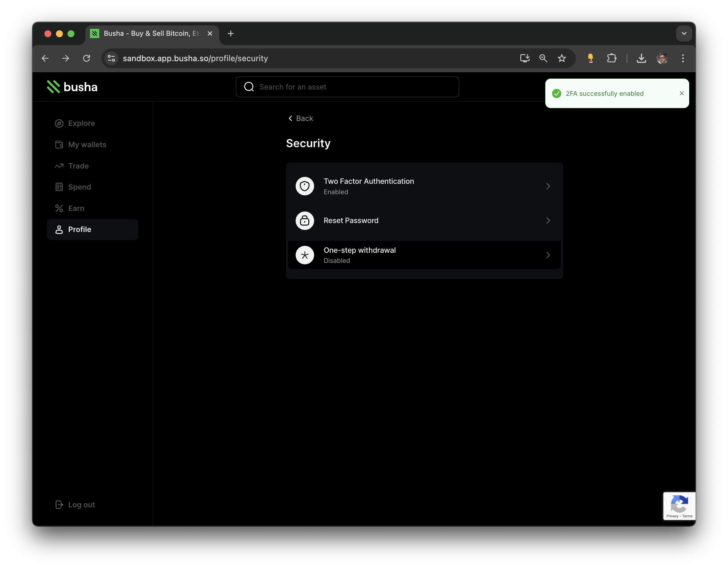This screenshot has height=569, width=728.
Task: Expand Reset Password chevron arrow
Action: 548,220
